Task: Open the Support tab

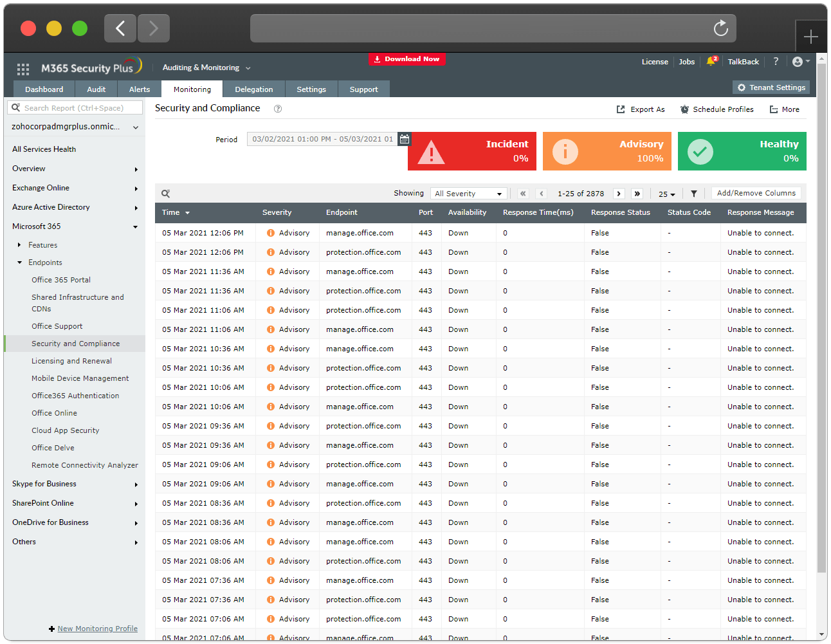Action: 364,89
